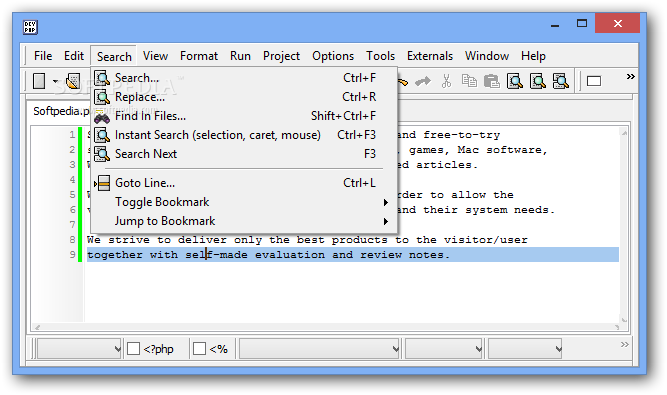
Task: Click the Search Next toolbar icon
Action: click(x=561, y=81)
